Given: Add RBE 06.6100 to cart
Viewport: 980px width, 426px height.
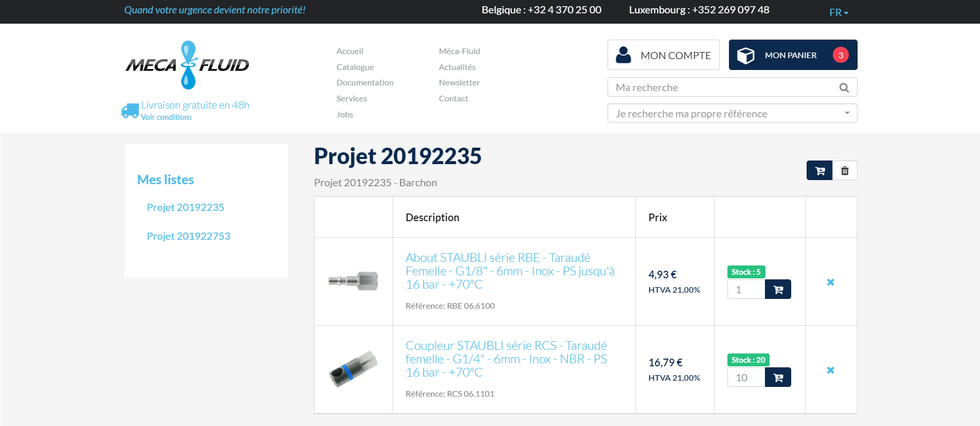Looking at the screenshot, I should click(778, 290).
